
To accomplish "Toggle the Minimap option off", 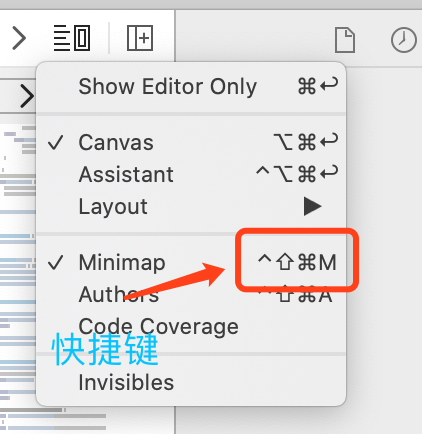I will tap(191, 263).
